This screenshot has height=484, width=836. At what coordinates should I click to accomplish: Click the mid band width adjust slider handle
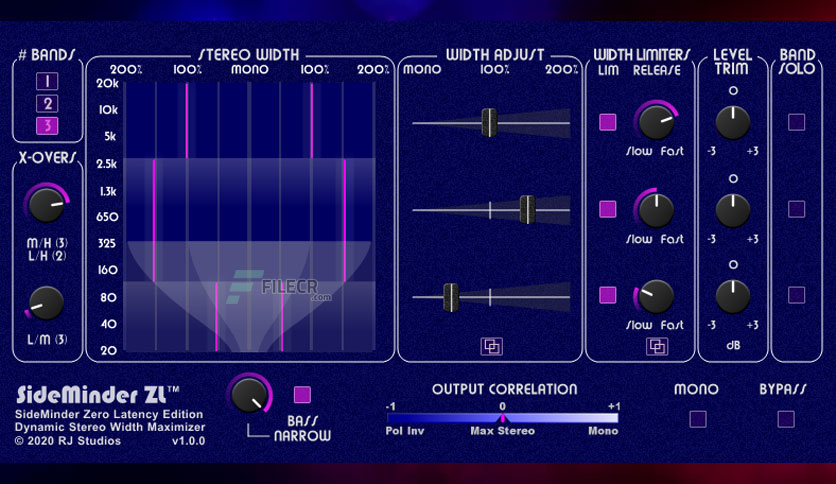(527, 209)
